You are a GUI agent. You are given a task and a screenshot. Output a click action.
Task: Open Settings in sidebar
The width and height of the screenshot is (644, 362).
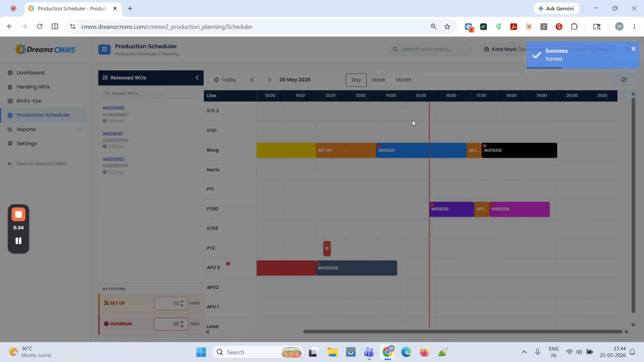click(x=27, y=143)
